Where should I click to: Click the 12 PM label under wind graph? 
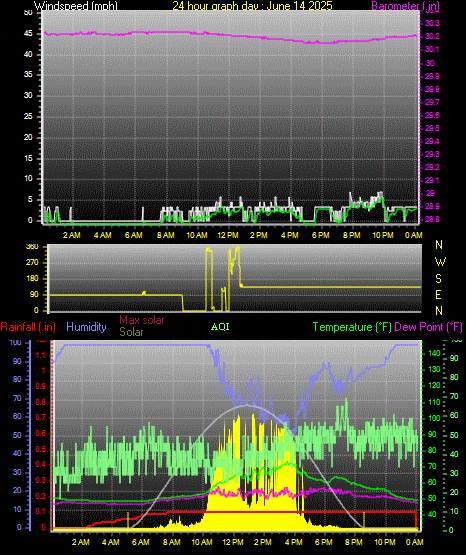pos(228,235)
